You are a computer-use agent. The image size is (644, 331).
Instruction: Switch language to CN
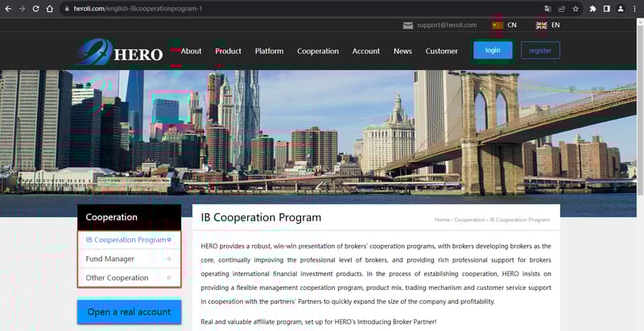point(512,25)
